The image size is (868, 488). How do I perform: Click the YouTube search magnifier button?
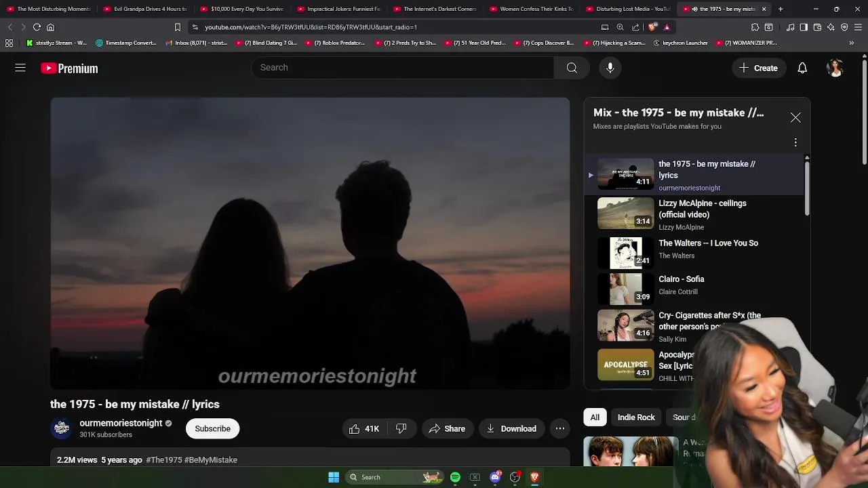point(572,68)
